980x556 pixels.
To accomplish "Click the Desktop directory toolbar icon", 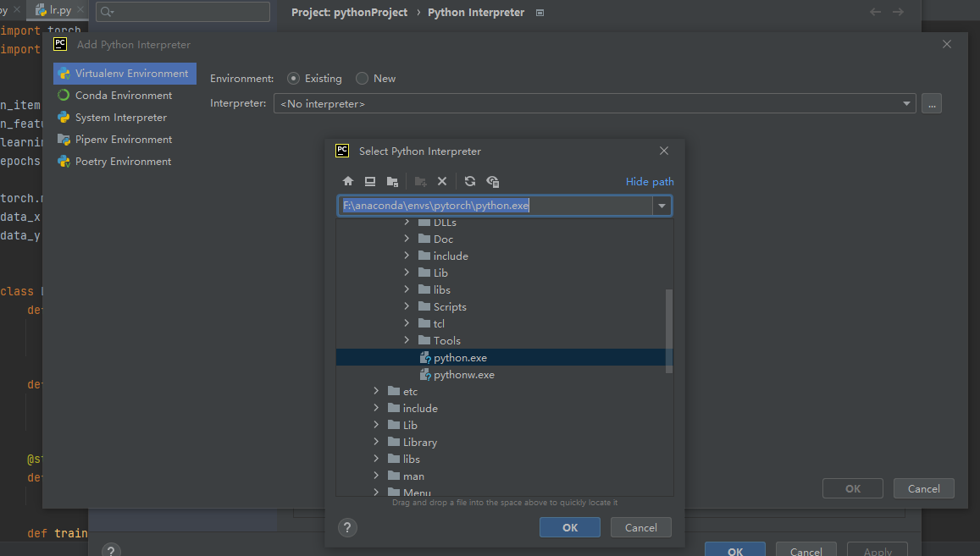I will point(370,181).
